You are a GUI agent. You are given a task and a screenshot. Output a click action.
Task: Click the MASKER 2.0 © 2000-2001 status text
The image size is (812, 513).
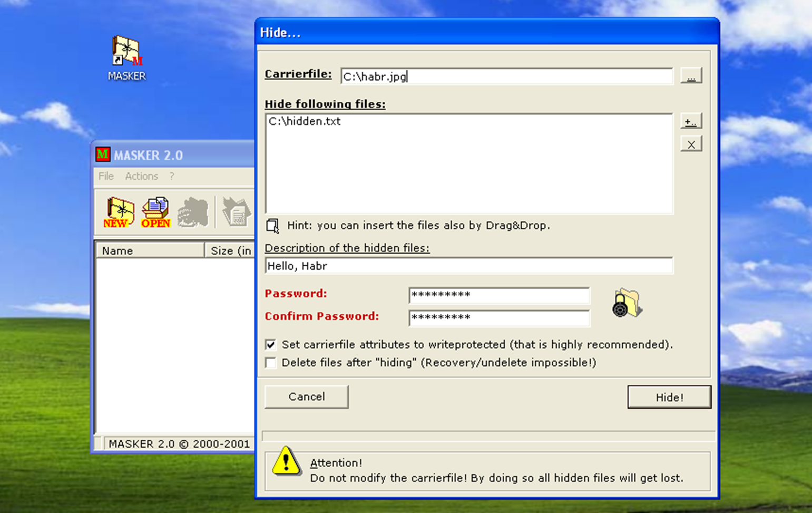click(179, 444)
